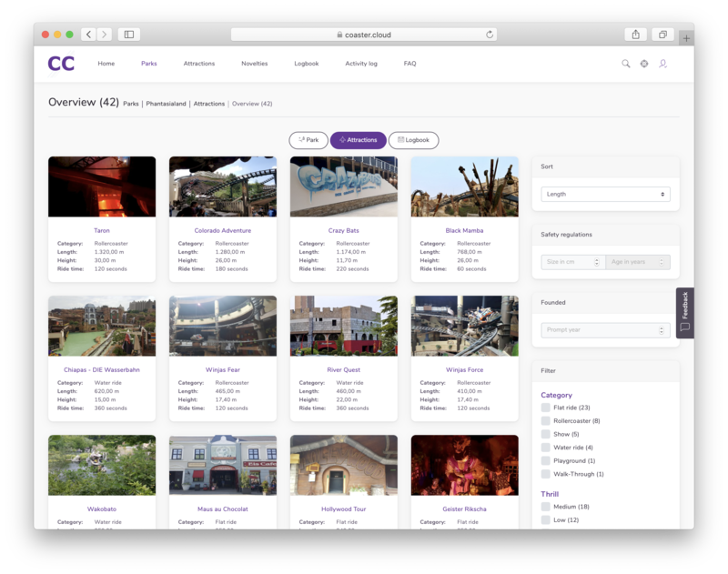Open the search magnifier icon
728x574 pixels.
[626, 64]
